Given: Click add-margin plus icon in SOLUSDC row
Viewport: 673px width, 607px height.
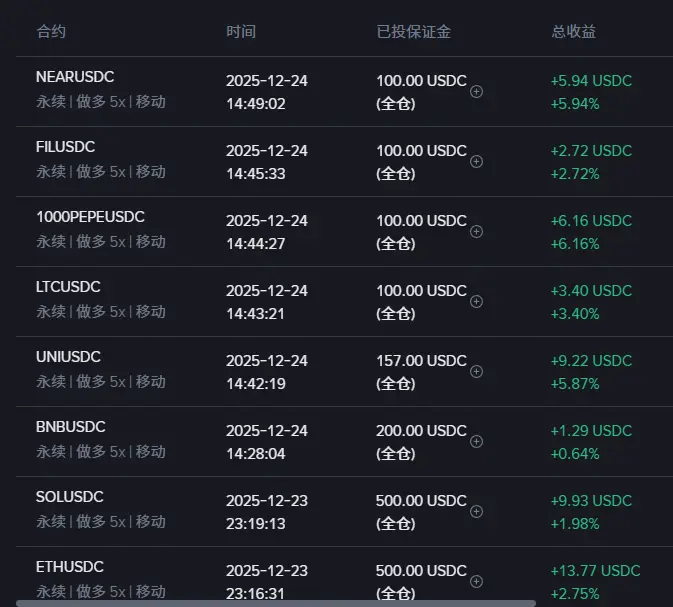Looking at the screenshot, I should coord(476,511).
